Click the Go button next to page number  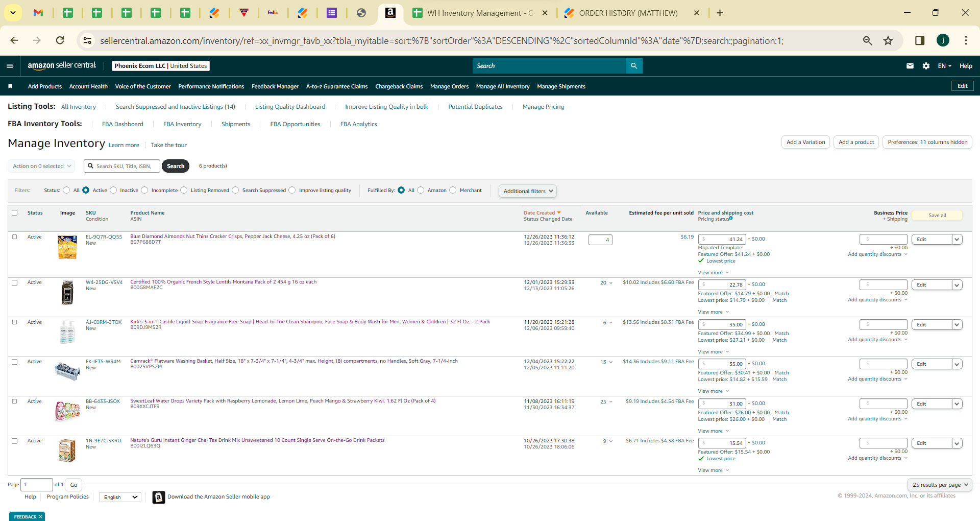tap(73, 485)
